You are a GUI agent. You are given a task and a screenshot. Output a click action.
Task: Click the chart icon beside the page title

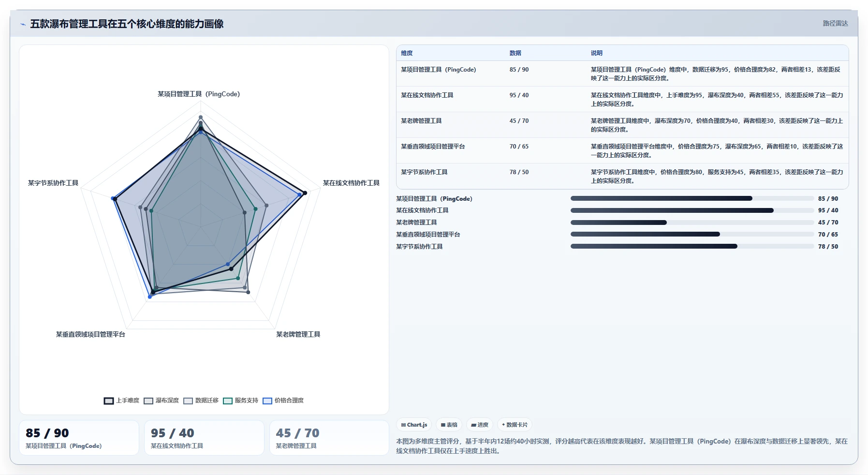(x=23, y=24)
